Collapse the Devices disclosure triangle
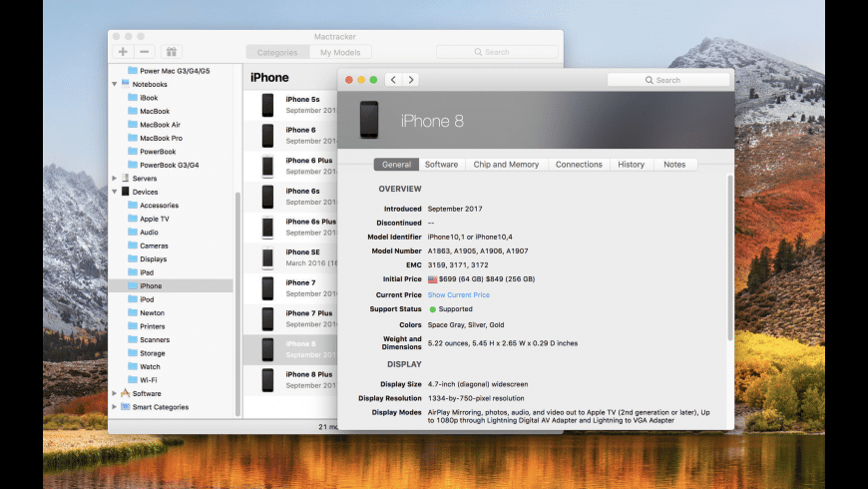The width and height of the screenshot is (868, 489). coord(115,192)
